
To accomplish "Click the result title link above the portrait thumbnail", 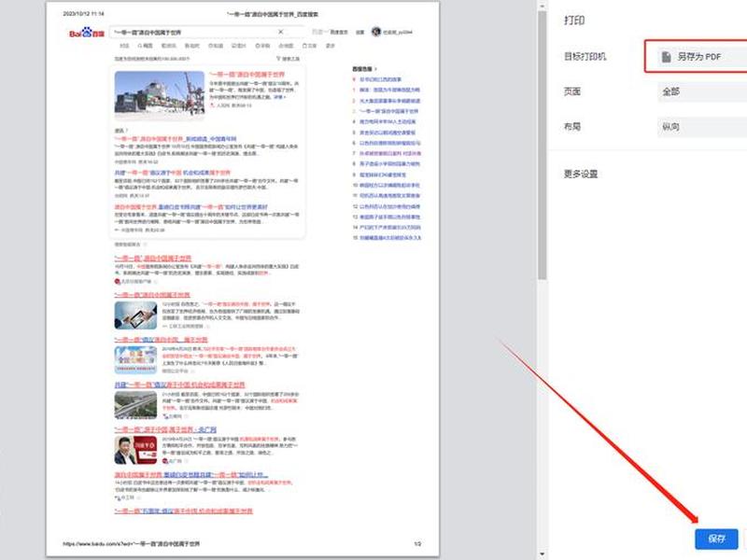I will pyautogui.click(x=165, y=429).
